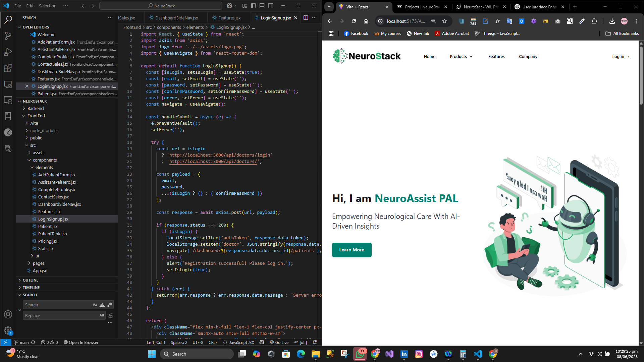Screen dimensions: 644x362
Task: Click the Learn More button
Action: click(x=352, y=250)
